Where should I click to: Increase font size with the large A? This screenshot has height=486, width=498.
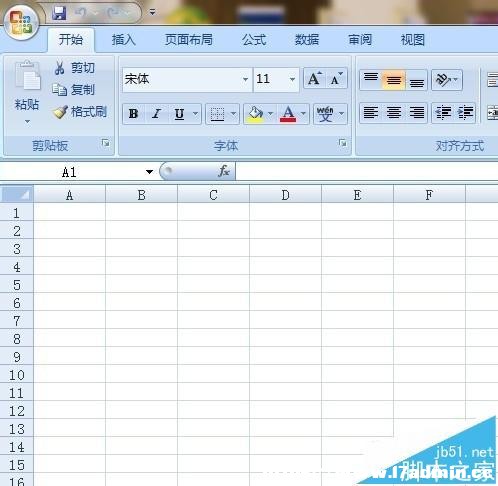pyautogui.click(x=314, y=79)
